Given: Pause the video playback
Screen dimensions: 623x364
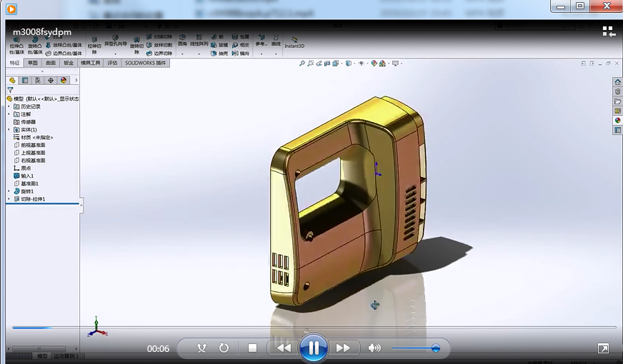Looking at the screenshot, I should pos(313,348).
